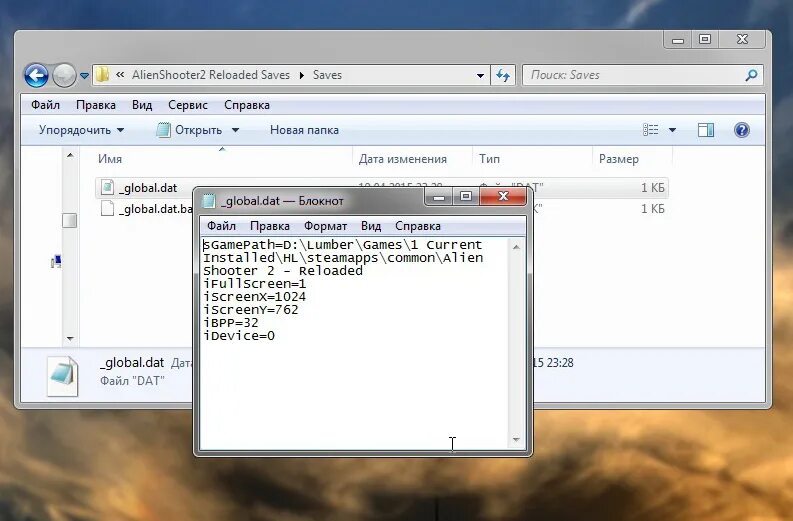
Task: Close the Explorer Saves window
Action: pos(742,39)
